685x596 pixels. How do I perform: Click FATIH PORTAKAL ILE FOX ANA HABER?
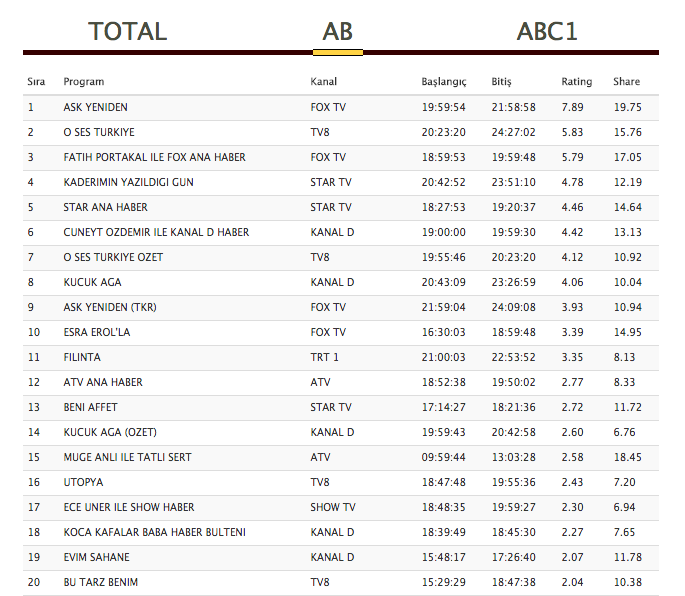(155, 157)
